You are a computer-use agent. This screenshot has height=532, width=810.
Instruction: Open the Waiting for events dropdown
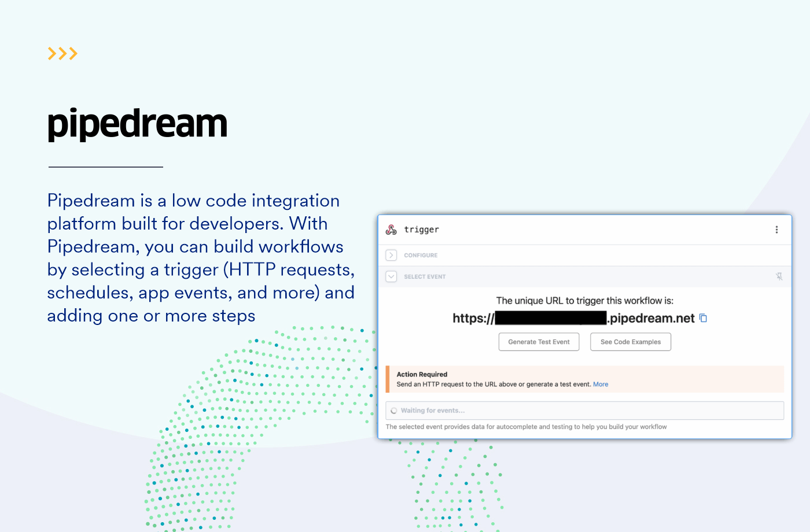(x=585, y=411)
